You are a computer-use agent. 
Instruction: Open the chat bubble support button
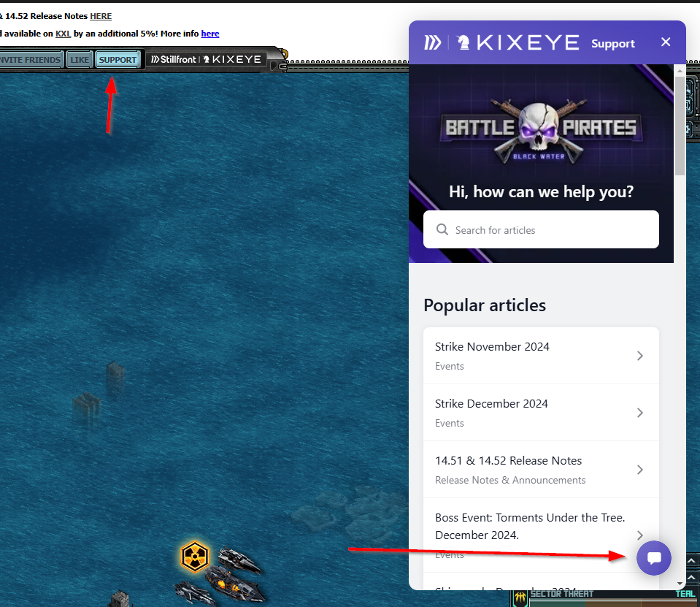coord(654,558)
